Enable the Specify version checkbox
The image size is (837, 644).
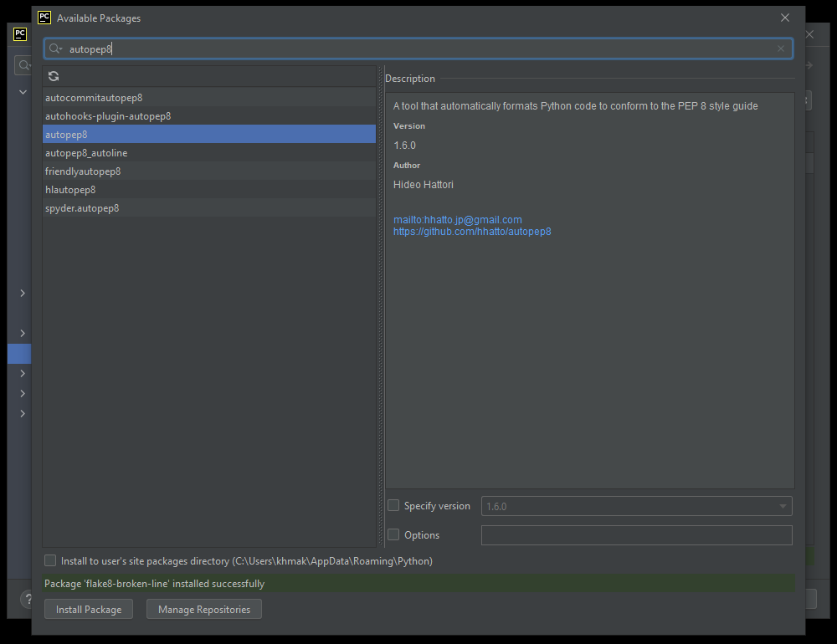pos(393,506)
